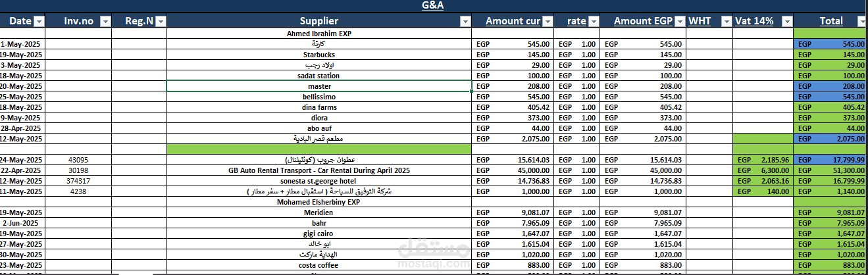Select the Mohamed Elsherbiny EXP cell
The width and height of the screenshot is (868, 275).
[x=319, y=202]
